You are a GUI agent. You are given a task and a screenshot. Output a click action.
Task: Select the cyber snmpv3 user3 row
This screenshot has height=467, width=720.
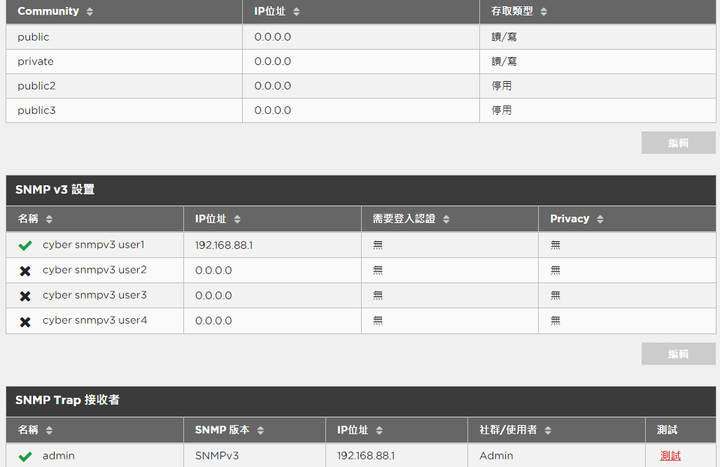[361, 295]
